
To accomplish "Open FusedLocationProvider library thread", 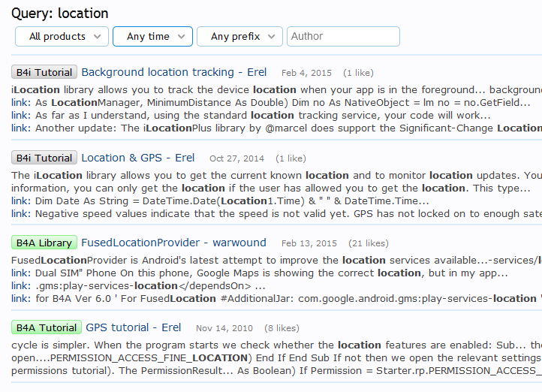I will point(173,243).
